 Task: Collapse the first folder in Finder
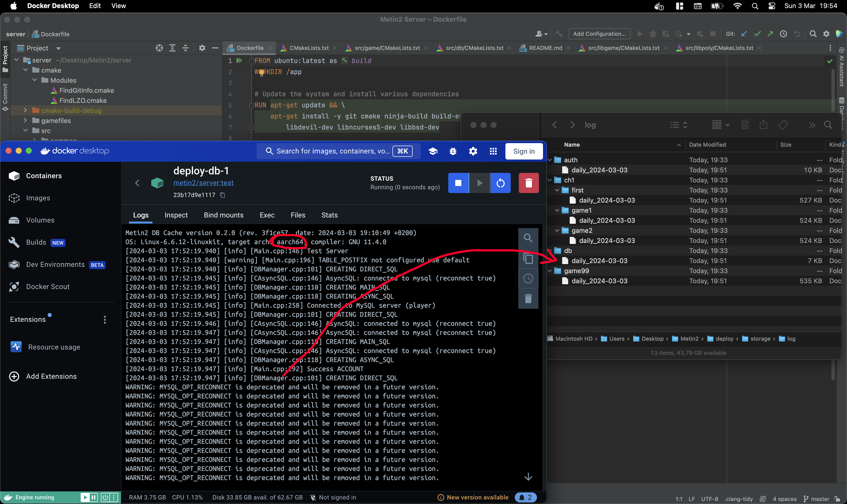557,190
